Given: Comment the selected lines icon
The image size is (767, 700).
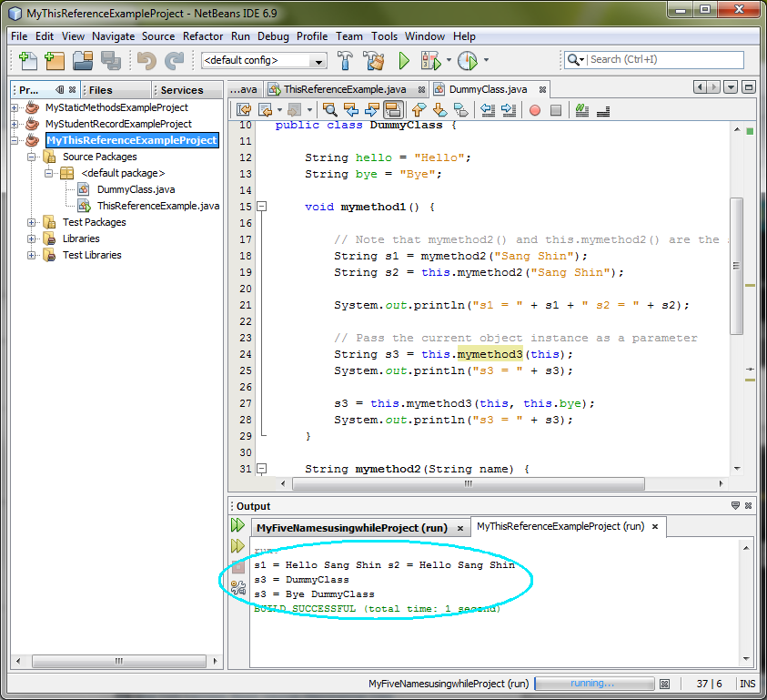Looking at the screenshot, I should click(x=581, y=109).
